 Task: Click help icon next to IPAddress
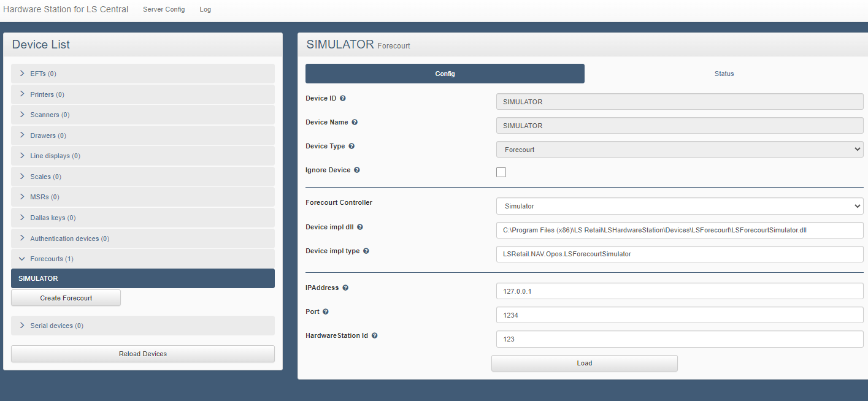click(345, 288)
